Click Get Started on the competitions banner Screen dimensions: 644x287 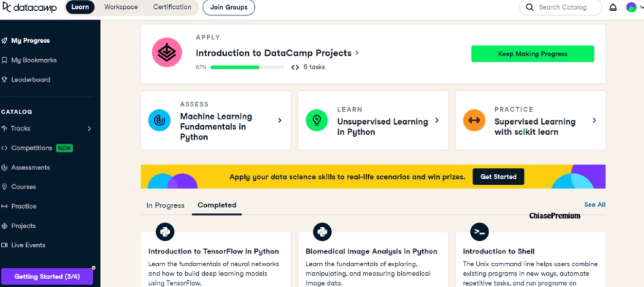498,176
